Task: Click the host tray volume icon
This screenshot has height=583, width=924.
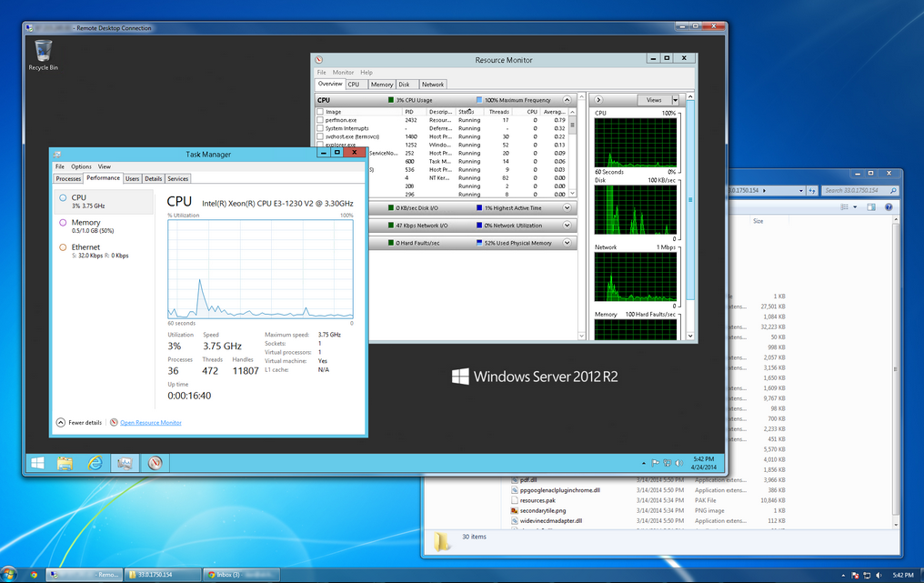Action: coord(879,575)
